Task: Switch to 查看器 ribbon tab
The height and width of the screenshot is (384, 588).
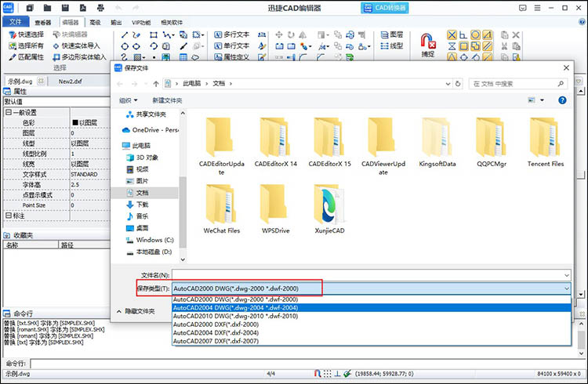Action: pos(43,23)
